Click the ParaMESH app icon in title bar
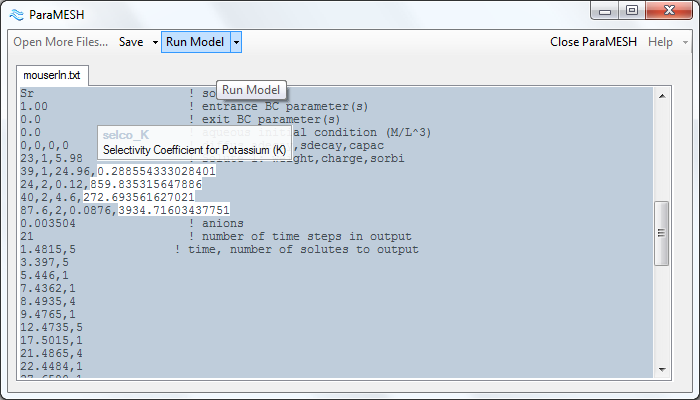This screenshot has height=400, width=700. [17, 15]
